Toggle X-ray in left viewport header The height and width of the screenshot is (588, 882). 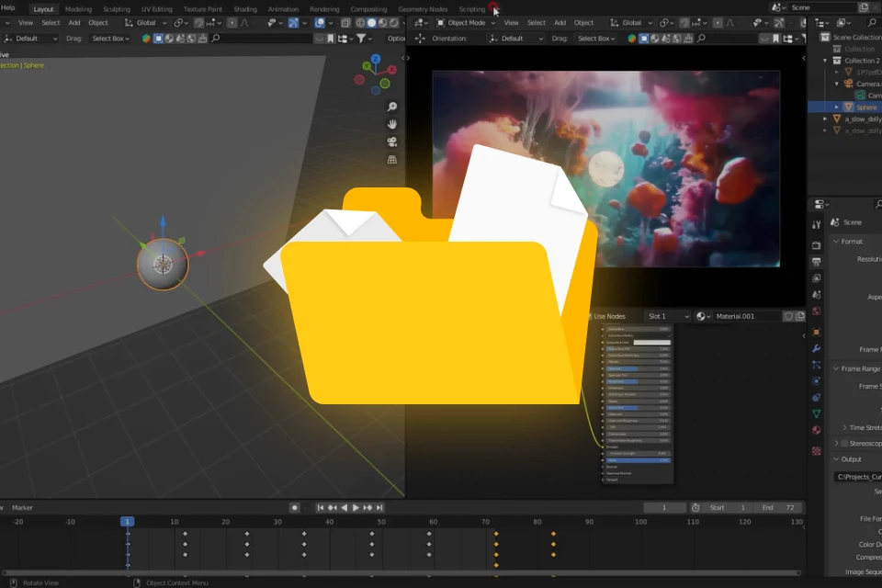pyautogui.click(x=345, y=22)
